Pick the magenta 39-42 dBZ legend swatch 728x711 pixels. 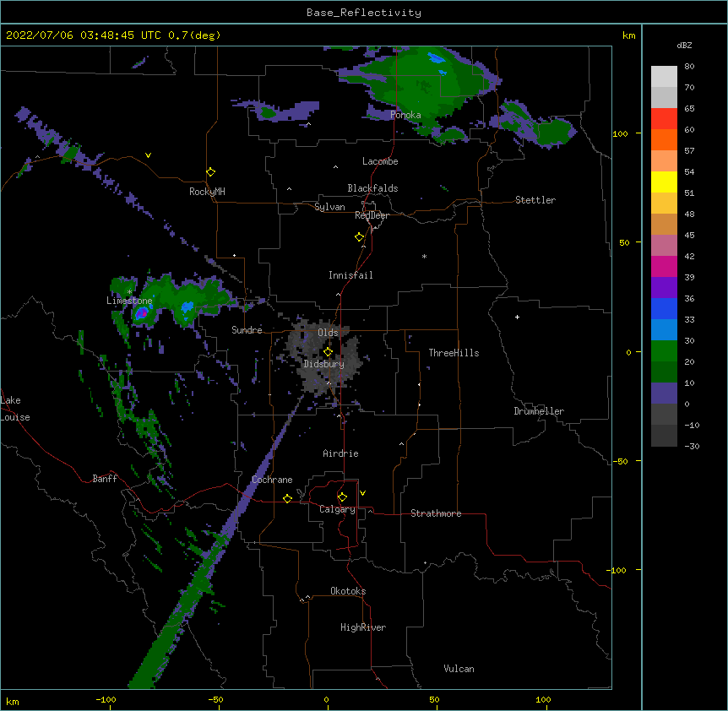coord(664,266)
